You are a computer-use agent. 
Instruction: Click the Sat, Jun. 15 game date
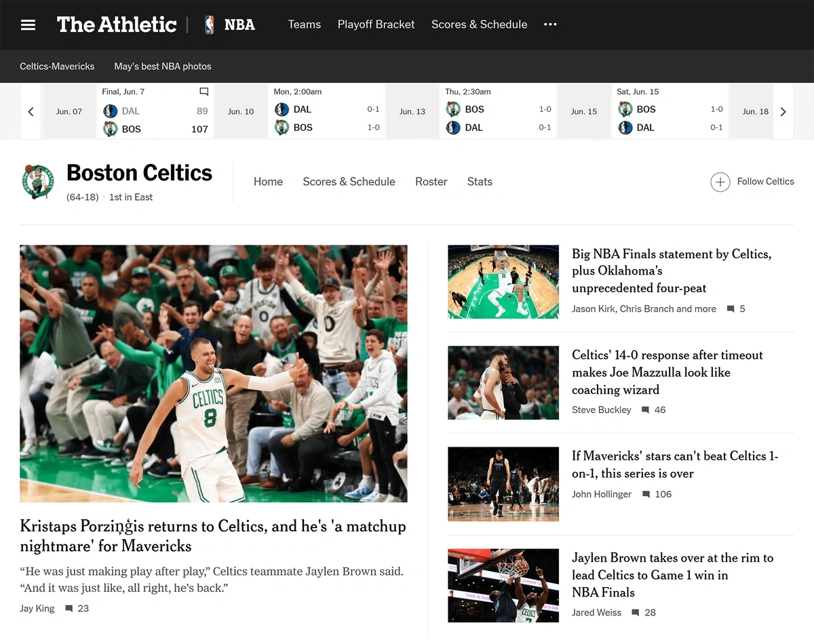point(638,92)
